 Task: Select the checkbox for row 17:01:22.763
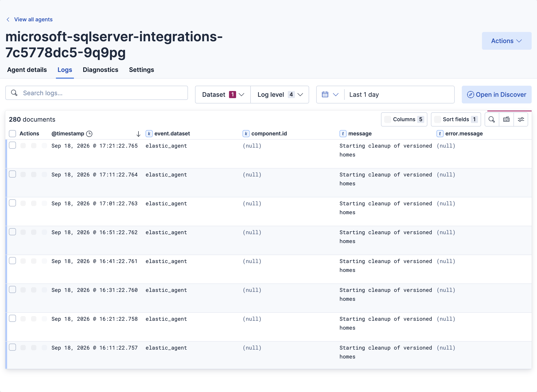(12, 203)
